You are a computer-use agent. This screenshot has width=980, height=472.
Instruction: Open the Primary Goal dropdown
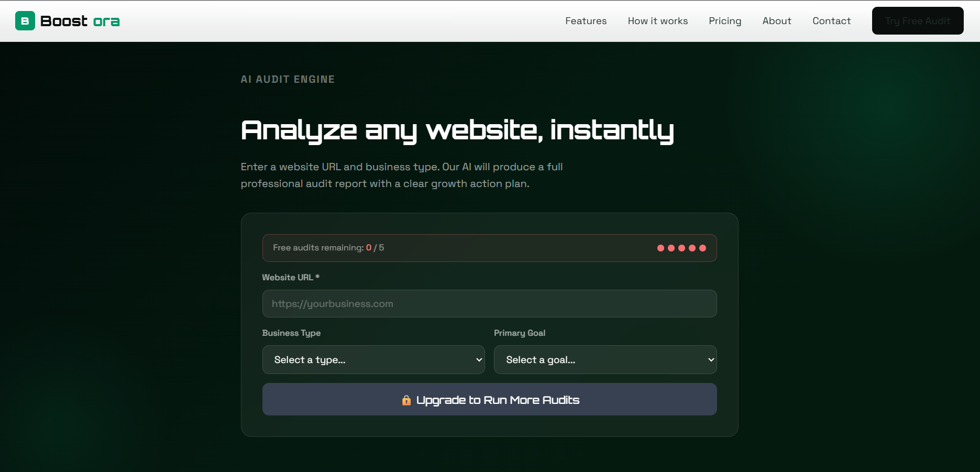pos(605,360)
